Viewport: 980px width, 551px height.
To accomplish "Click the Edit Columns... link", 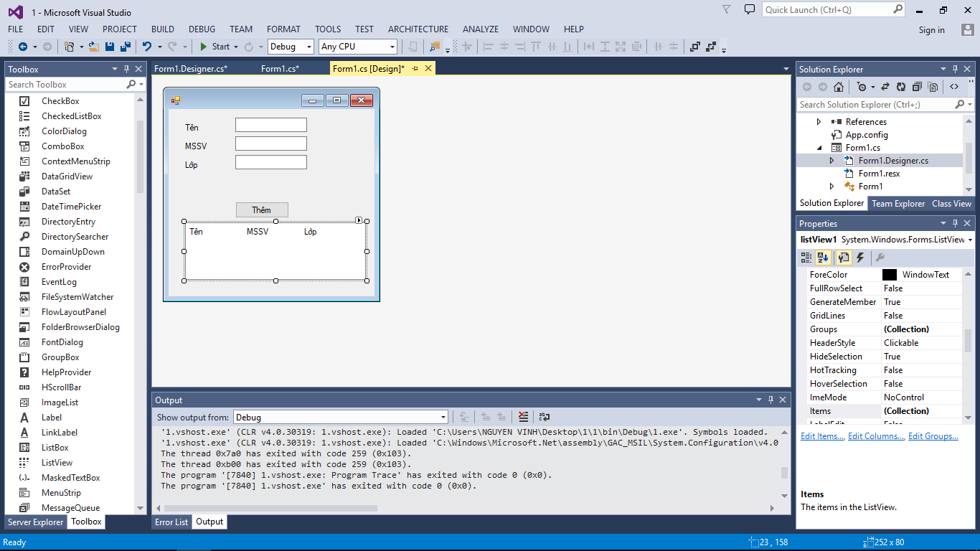I will pos(876,436).
